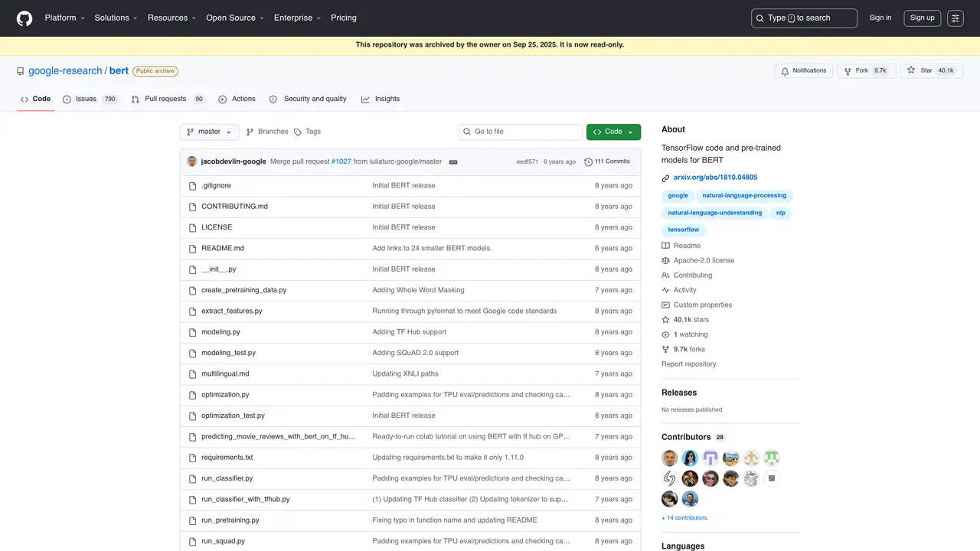
Task: Click the Report repository link
Action: pyautogui.click(x=689, y=364)
